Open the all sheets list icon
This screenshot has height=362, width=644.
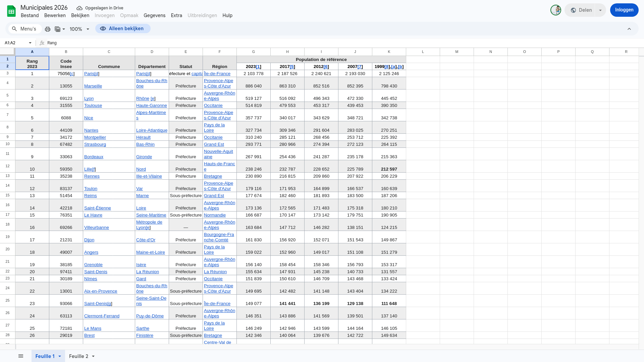tap(21, 356)
